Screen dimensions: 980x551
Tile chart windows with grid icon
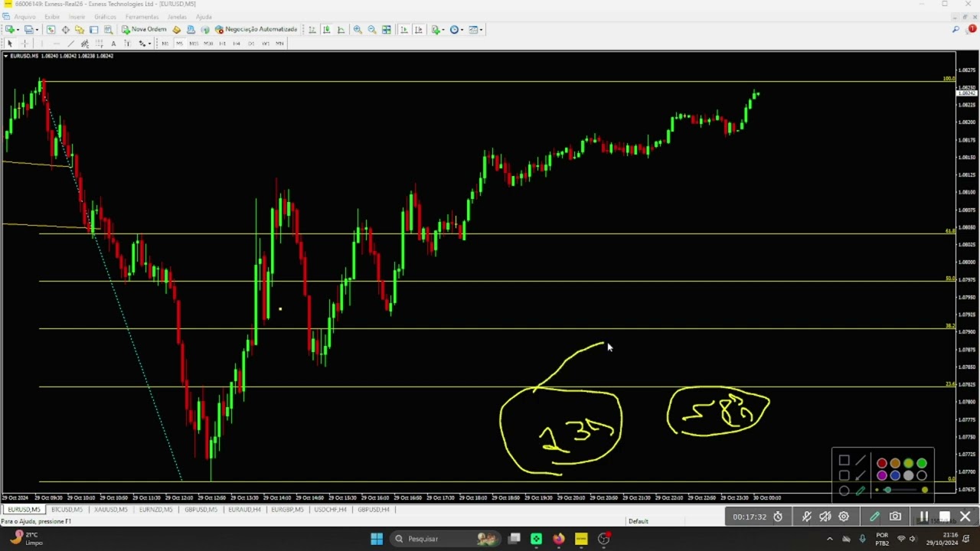tap(387, 29)
